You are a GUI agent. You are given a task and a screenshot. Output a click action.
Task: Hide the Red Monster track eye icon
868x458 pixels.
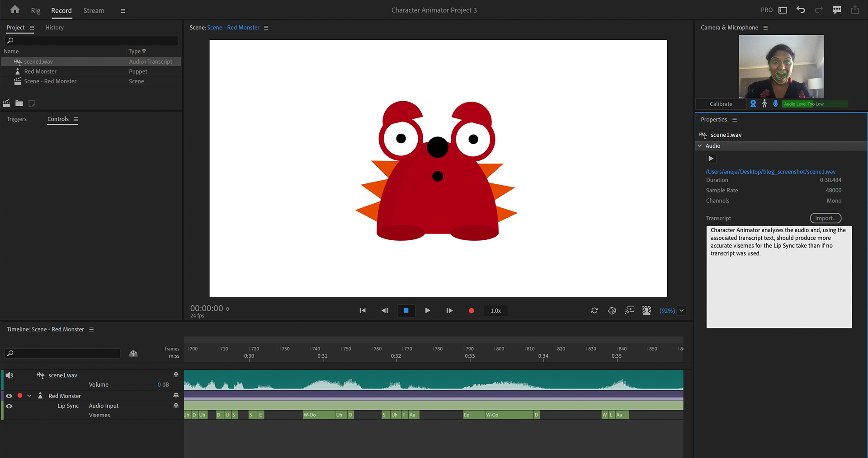point(9,396)
